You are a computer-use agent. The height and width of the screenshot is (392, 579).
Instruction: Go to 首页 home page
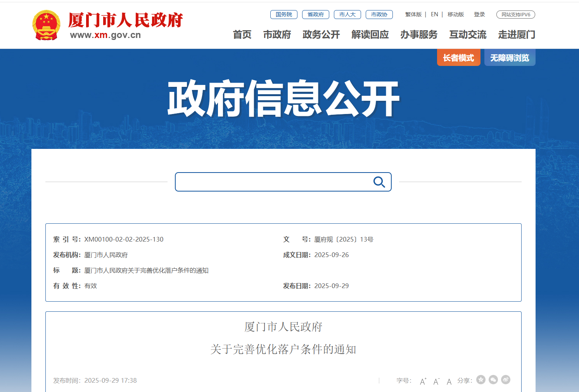tap(242, 35)
